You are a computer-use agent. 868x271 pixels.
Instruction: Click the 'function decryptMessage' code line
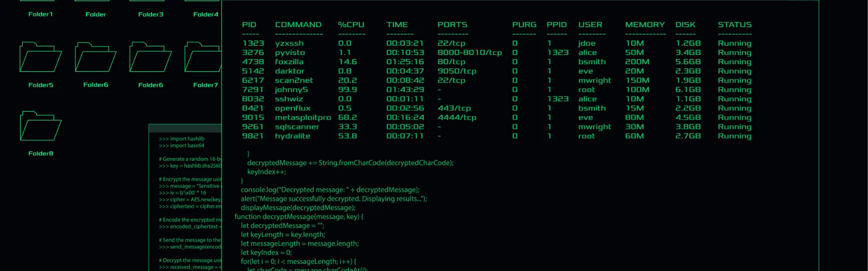[x=298, y=217]
